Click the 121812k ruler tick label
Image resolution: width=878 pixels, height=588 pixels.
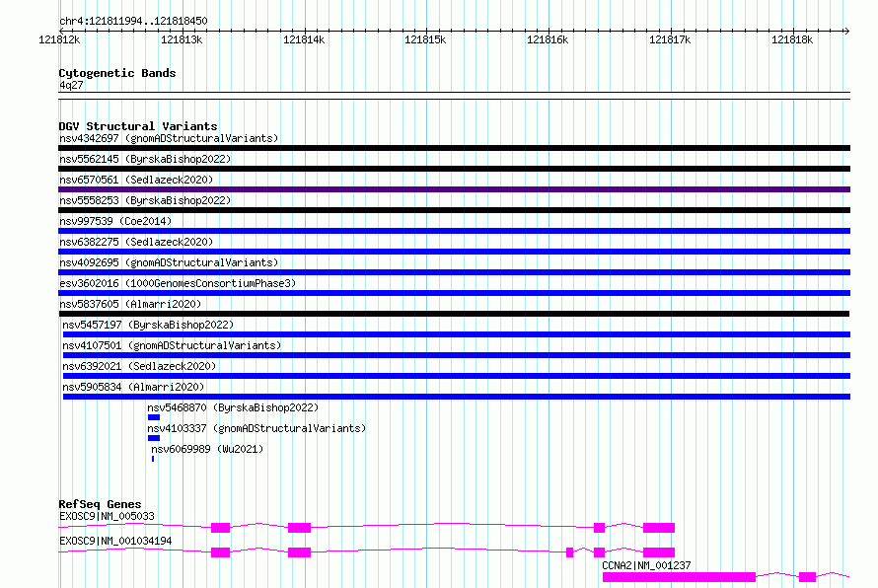[59, 39]
